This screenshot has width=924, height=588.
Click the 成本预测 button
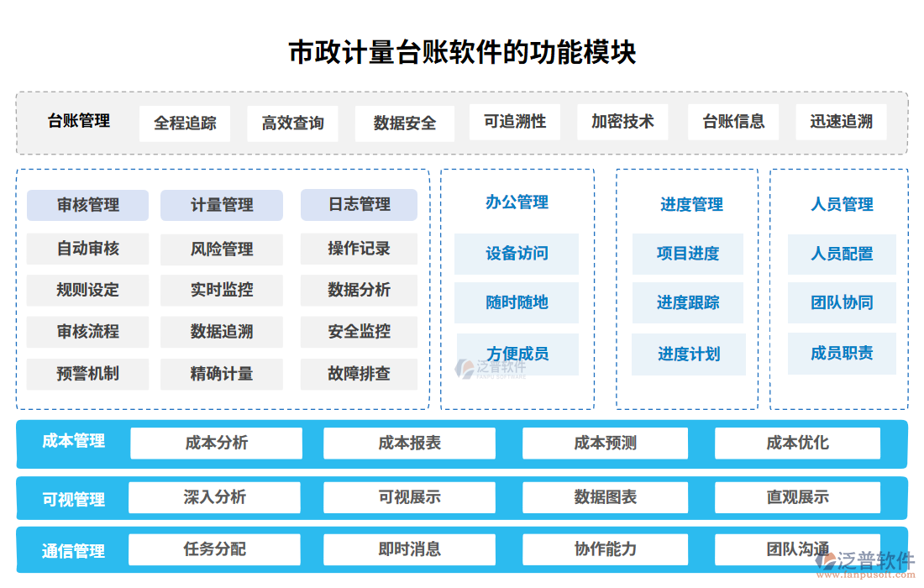point(605,443)
